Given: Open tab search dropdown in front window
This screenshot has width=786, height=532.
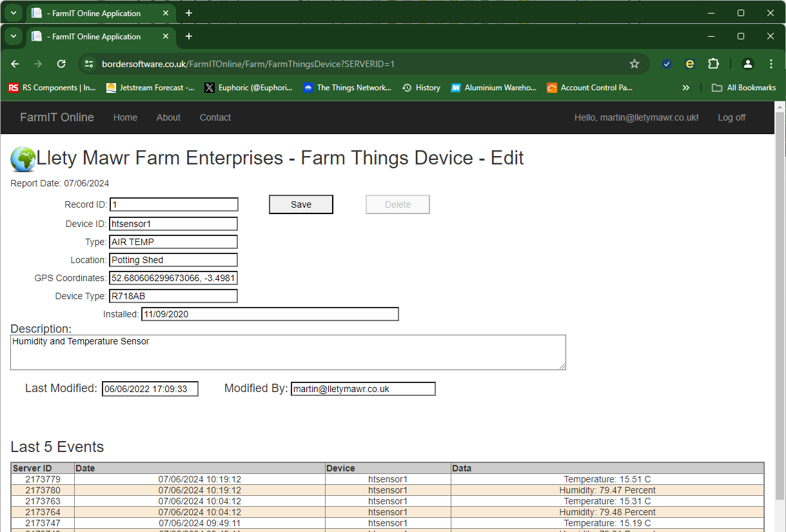Looking at the screenshot, I should tap(14, 36).
